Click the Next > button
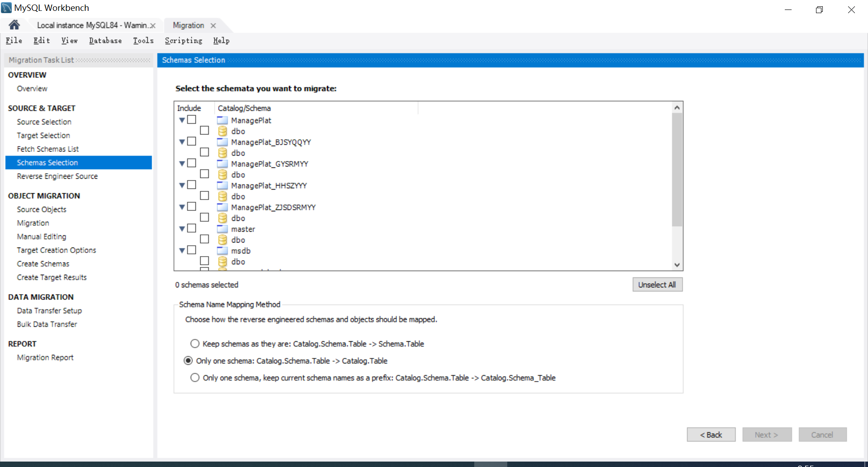 767,435
